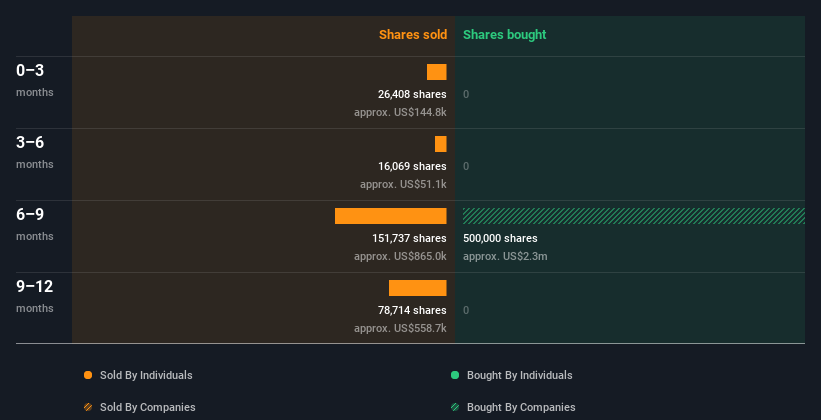Click the green Bought By Individuals legend dot
This screenshot has height=420, width=821.
[x=455, y=375]
